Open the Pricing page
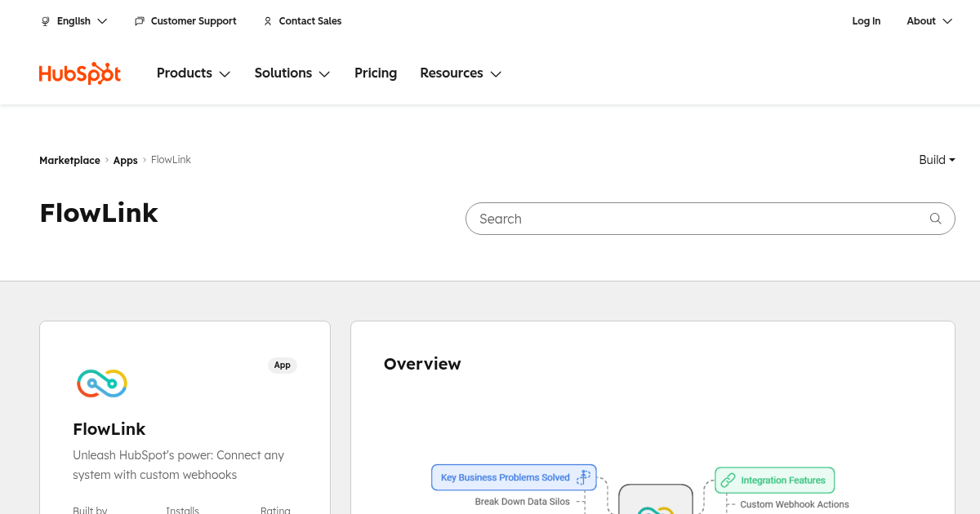The width and height of the screenshot is (980, 514). point(376,73)
